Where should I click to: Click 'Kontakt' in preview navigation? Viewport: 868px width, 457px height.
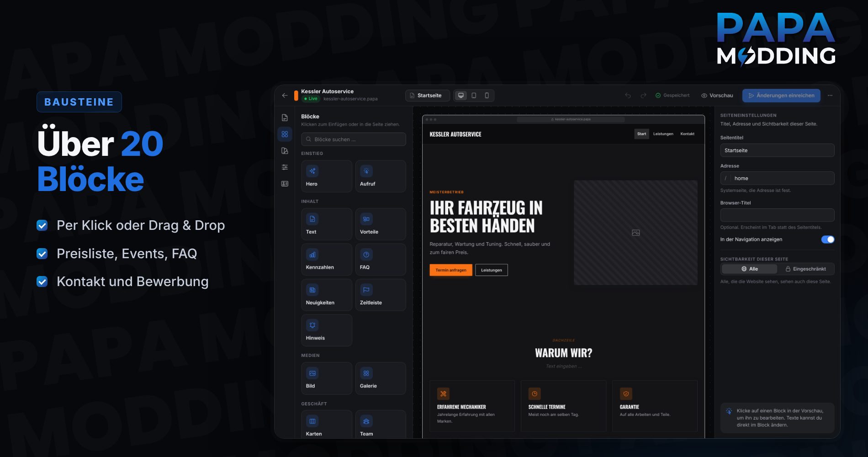click(x=687, y=134)
